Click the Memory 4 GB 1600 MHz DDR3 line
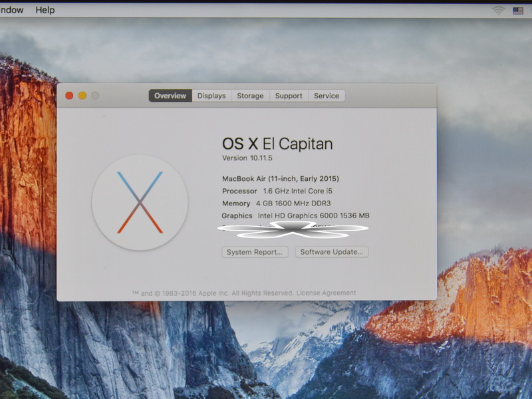Image resolution: width=532 pixels, height=399 pixels. pyautogui.click(x=276, y=203)
